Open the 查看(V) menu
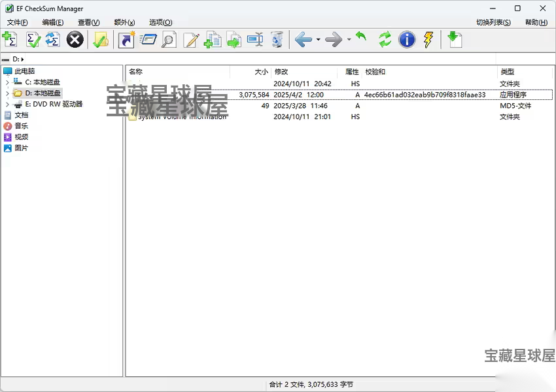Image resolution: width=556 pixels, height=392 pixels. (x=89, y=22)
